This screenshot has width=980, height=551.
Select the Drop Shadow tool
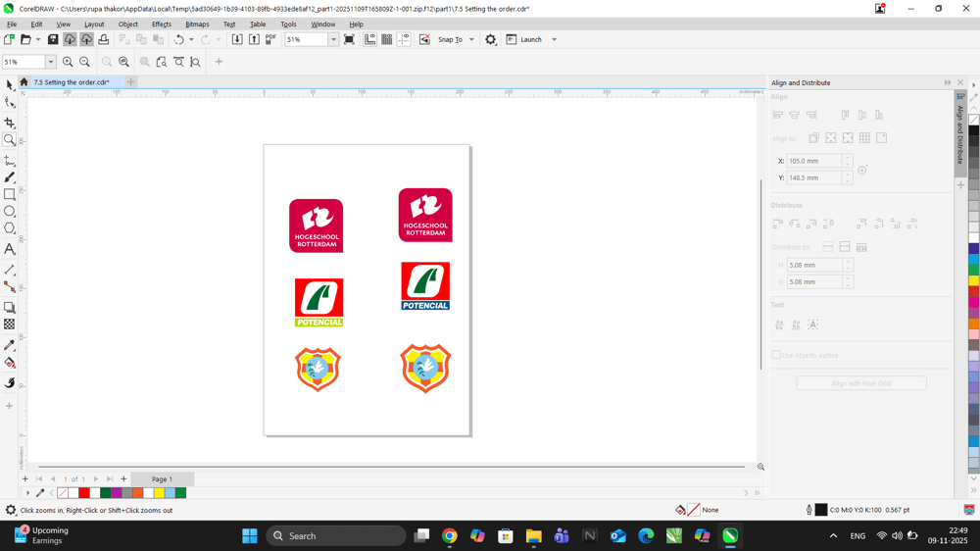click(10, 307)
